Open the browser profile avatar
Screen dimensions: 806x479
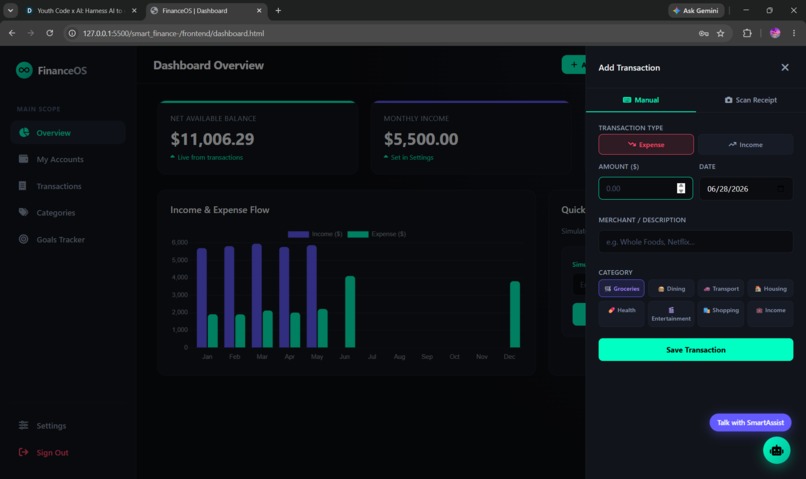click(775, 33)
